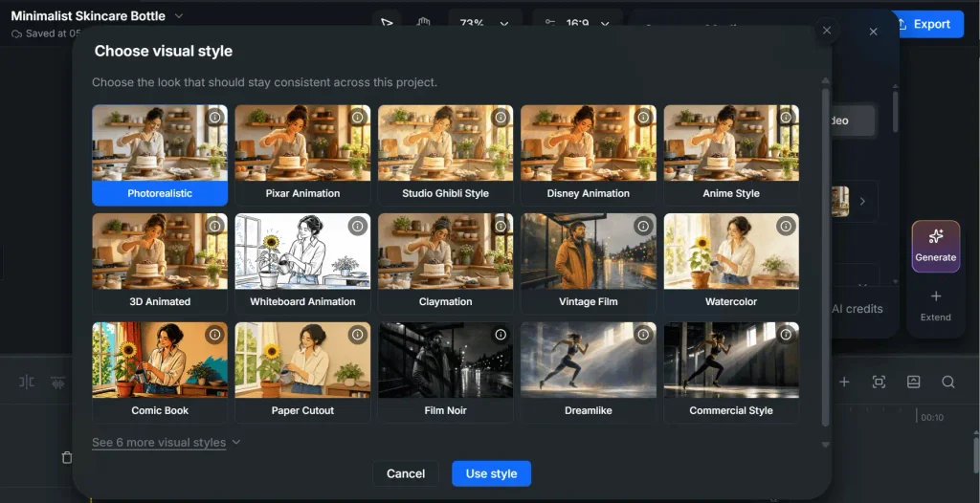Image resolution: width=980 pixels, height=503 pixels.
Task: Show info for Studio Ghibli Style
Action: [x=501, y=118]
